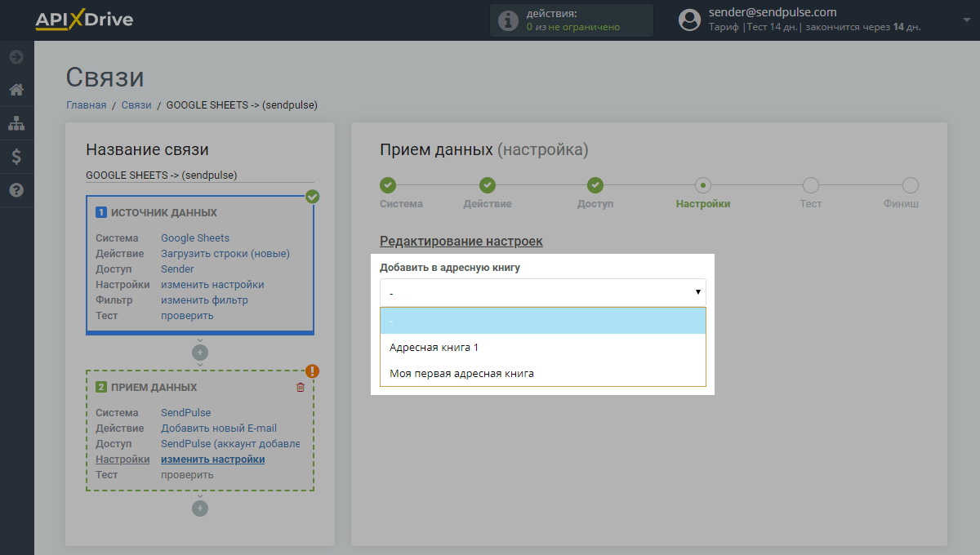Open the Google Sheets system link

tap(195, 238)
